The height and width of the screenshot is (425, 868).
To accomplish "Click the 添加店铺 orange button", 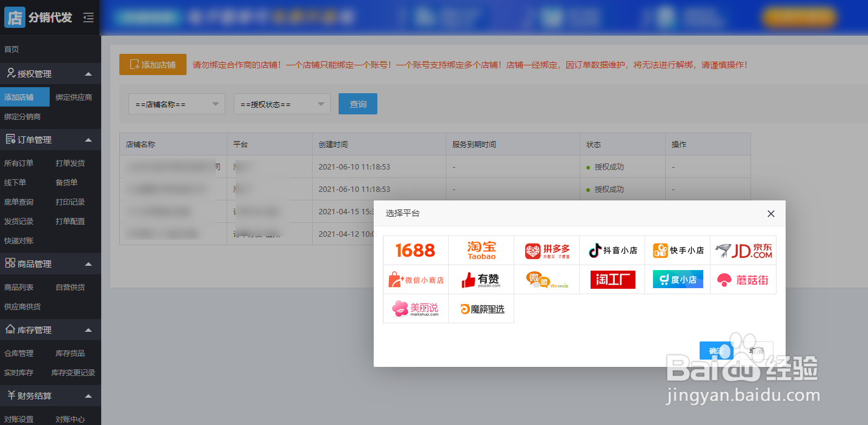I will click(153, 65).
